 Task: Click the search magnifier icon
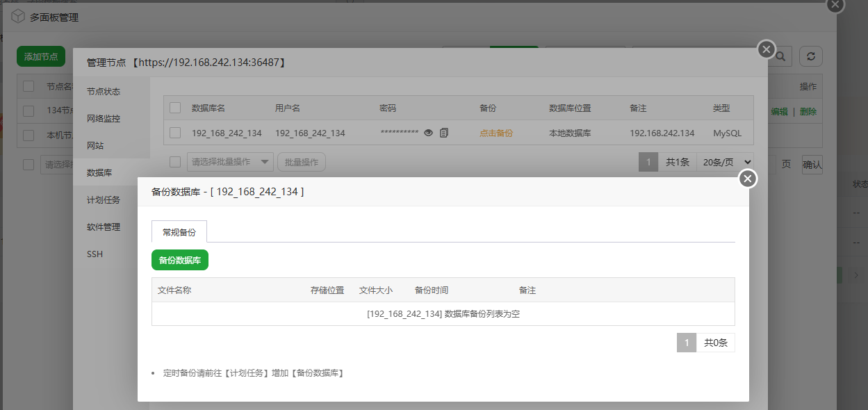tap(781, 57)
